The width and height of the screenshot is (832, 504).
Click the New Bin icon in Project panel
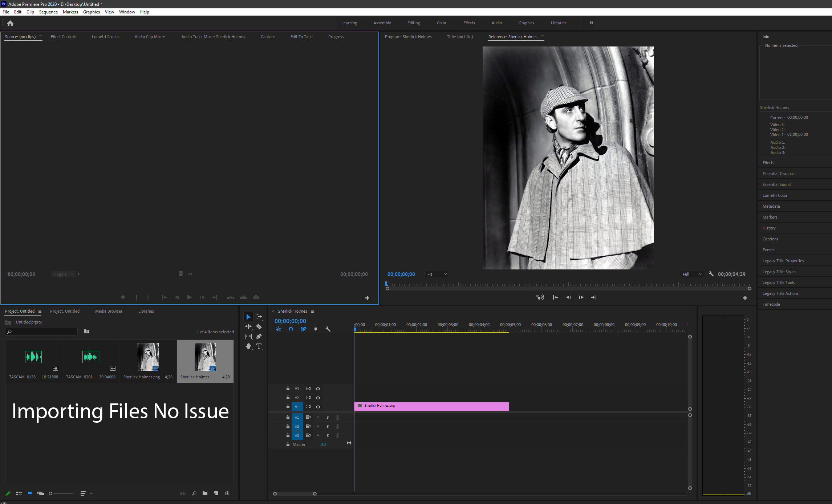(205, 493)
